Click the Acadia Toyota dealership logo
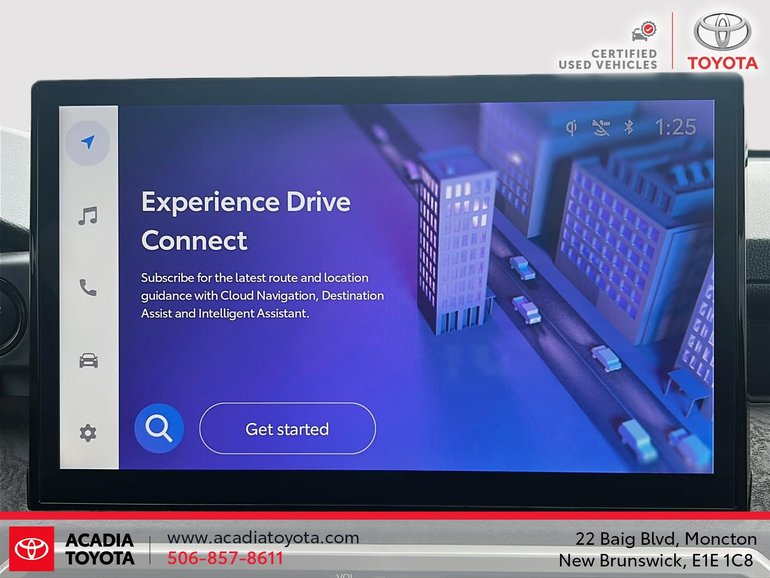The height and width of the screenshot is (578, 770). pos(72,548)
